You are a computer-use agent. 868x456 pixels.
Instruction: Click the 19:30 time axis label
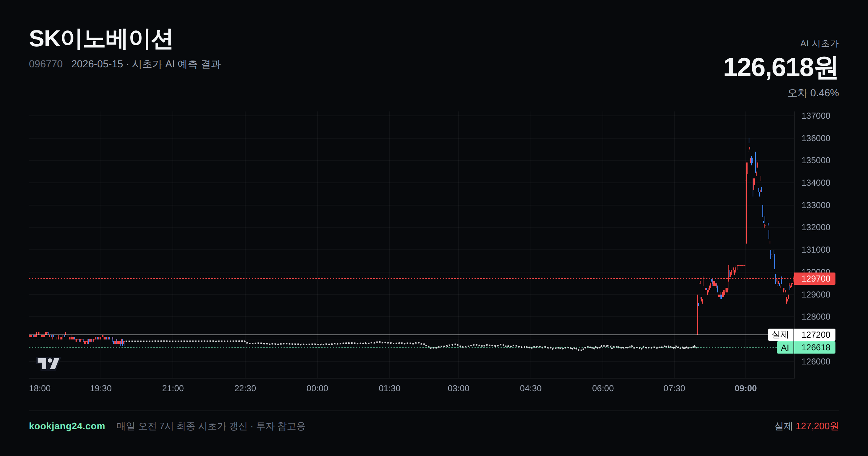(x=101, y=388)
